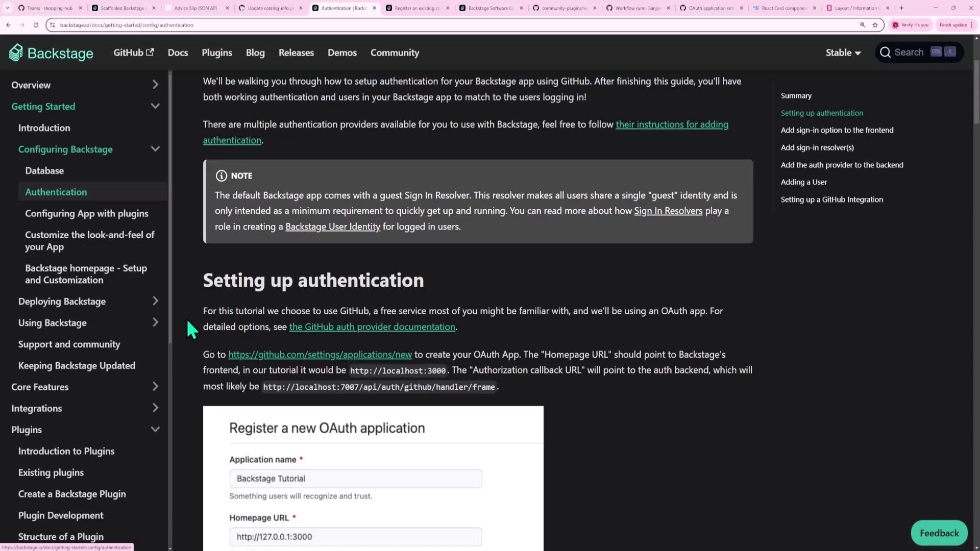Click the Search magnifier icon
This screenshot has height=551, width=980.
tap(886, 53)
